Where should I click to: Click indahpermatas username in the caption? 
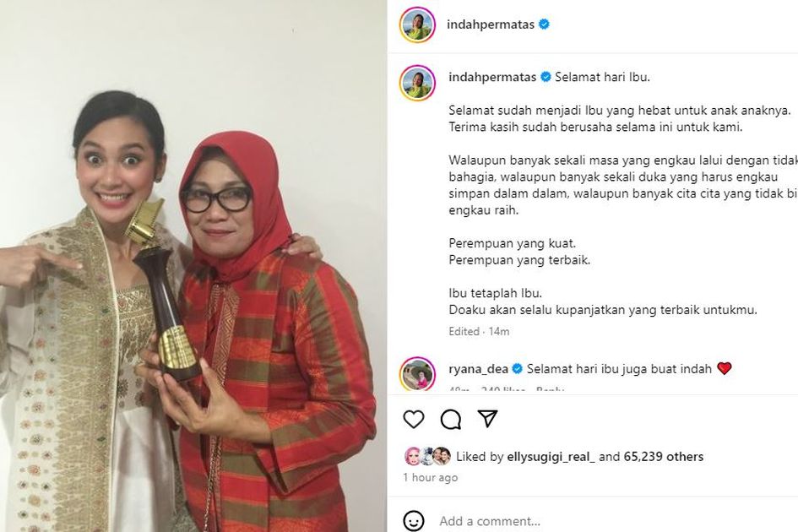tap(492, 77)
